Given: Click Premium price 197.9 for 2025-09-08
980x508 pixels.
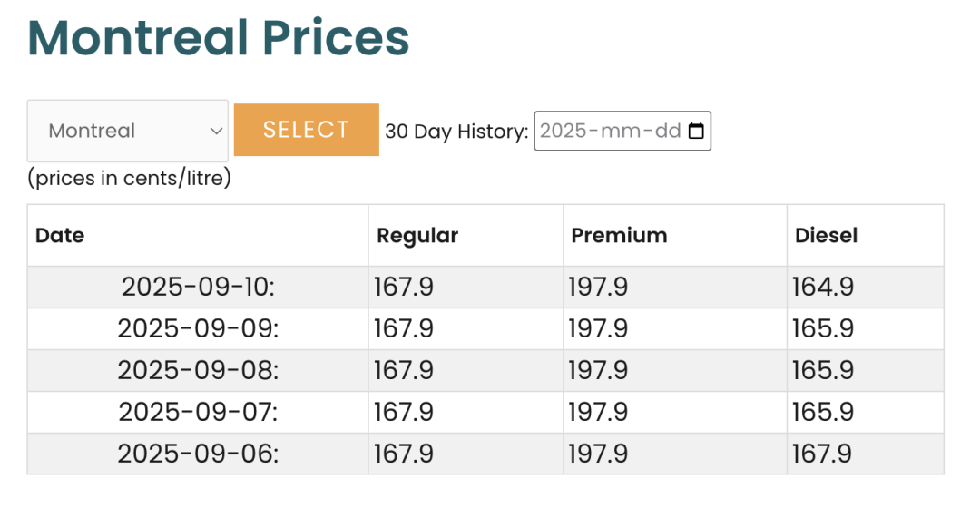Looking at the screenshot, I should coord(598,370).
